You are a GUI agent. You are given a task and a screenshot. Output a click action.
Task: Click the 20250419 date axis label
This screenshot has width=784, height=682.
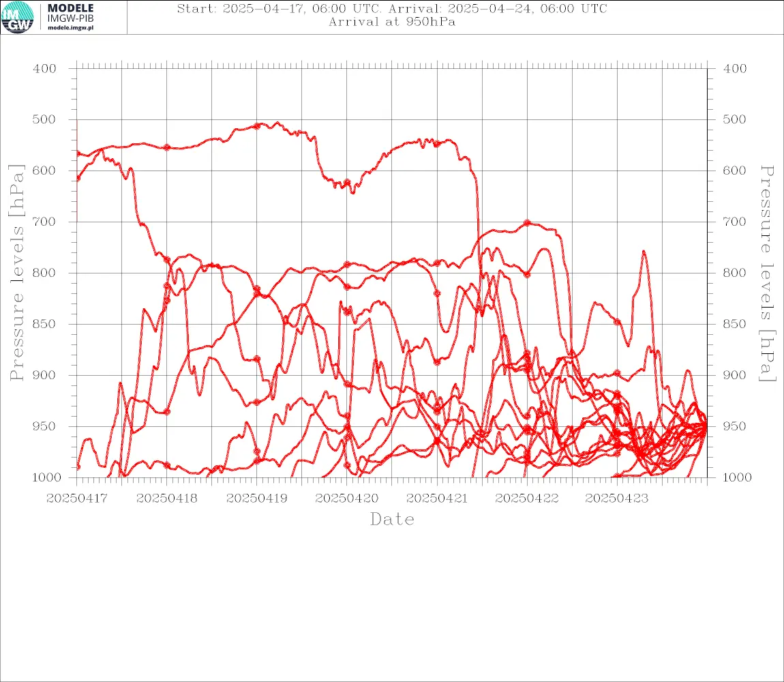pyautogui.click(x=257, y=499)
